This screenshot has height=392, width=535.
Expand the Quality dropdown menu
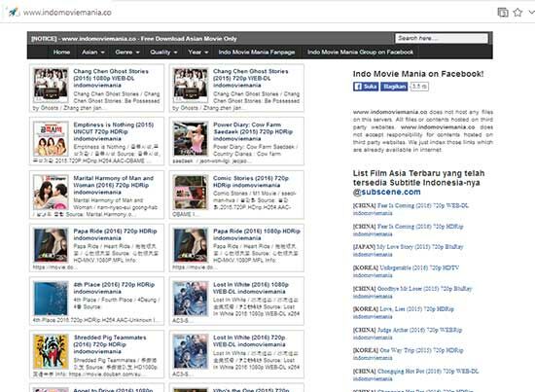(163, 53)
